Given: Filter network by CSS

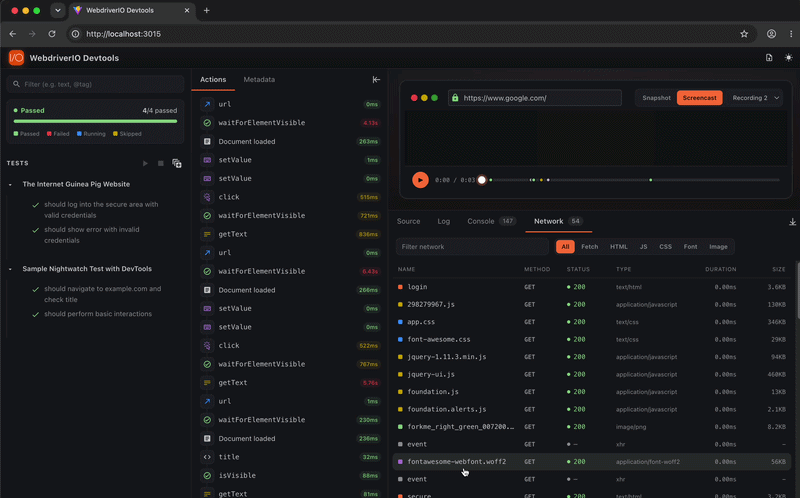Looking at the screenshot, I should (665, 246).
